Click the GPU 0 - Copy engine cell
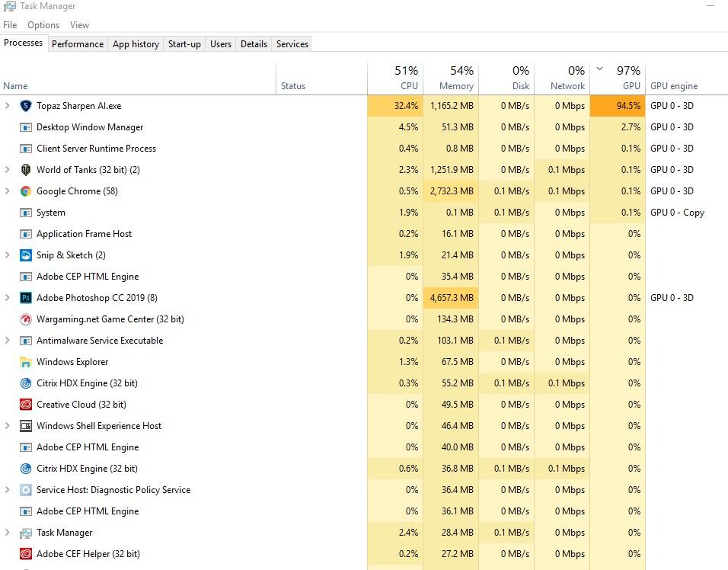Screen dimensions: 728x570 [677, 213]
